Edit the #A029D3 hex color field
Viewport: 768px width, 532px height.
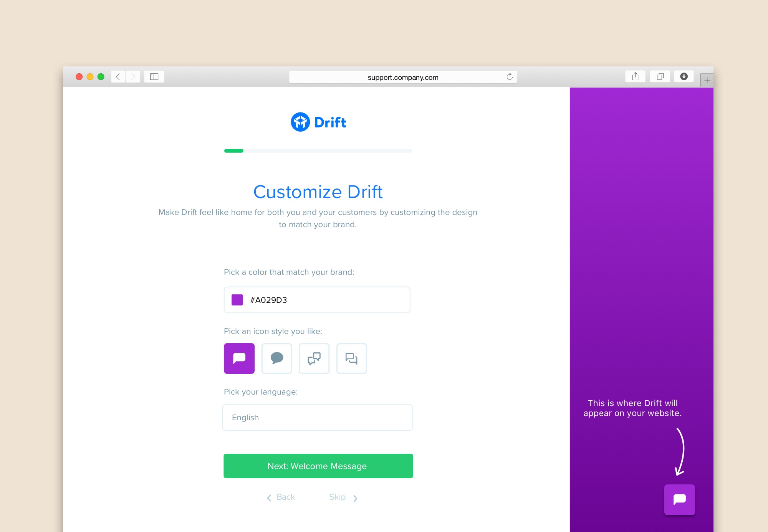(x=317, y=300)
